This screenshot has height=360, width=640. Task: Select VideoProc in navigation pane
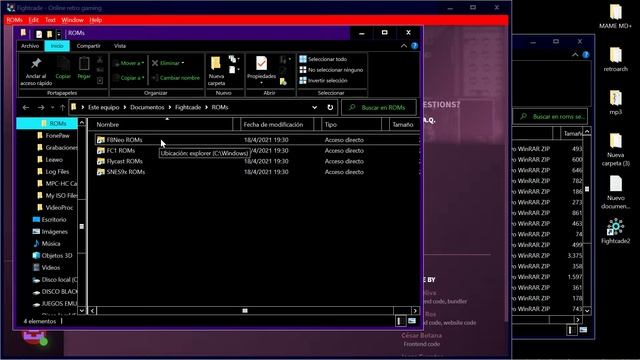55,207
